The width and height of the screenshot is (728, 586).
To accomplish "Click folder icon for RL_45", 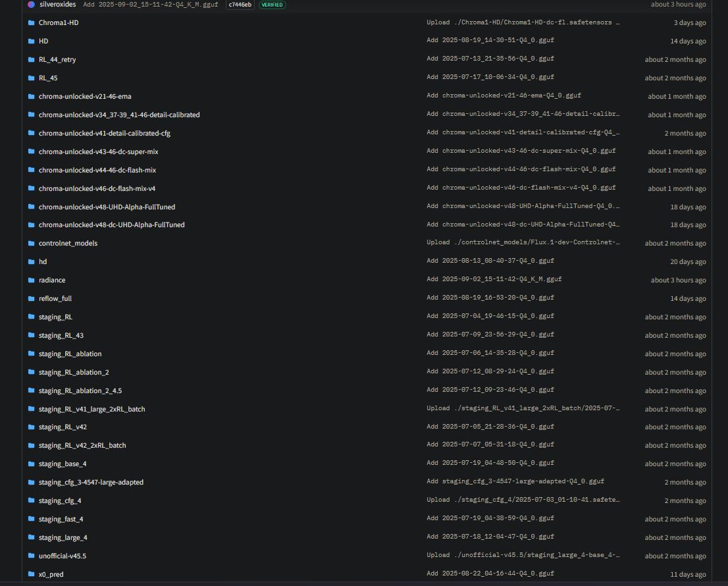I will (x=31, y=78).
